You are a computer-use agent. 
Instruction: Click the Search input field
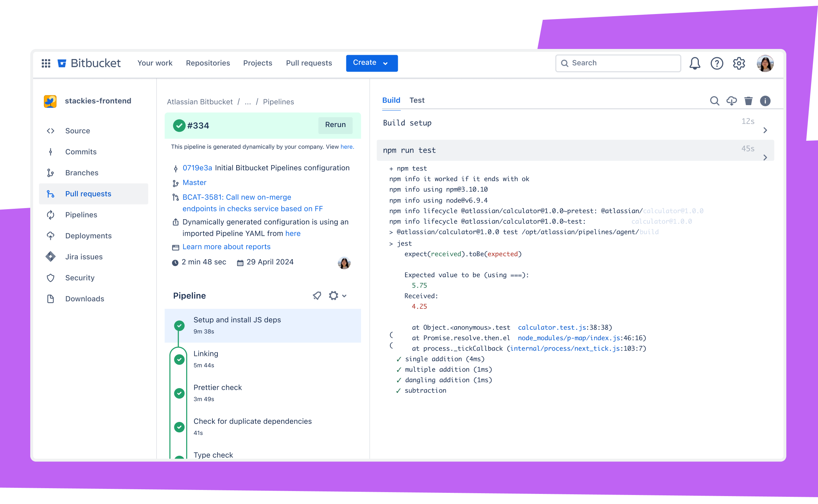tap(617, 63)
